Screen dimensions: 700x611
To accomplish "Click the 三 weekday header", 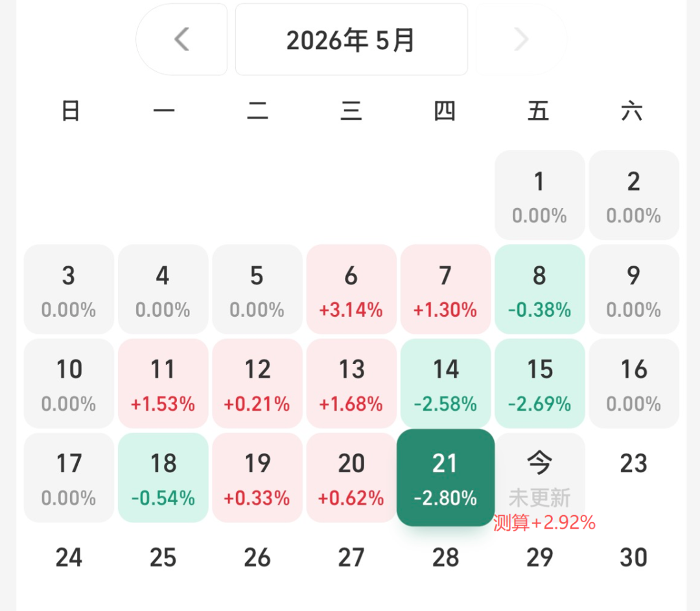I will tap(351, 111).
